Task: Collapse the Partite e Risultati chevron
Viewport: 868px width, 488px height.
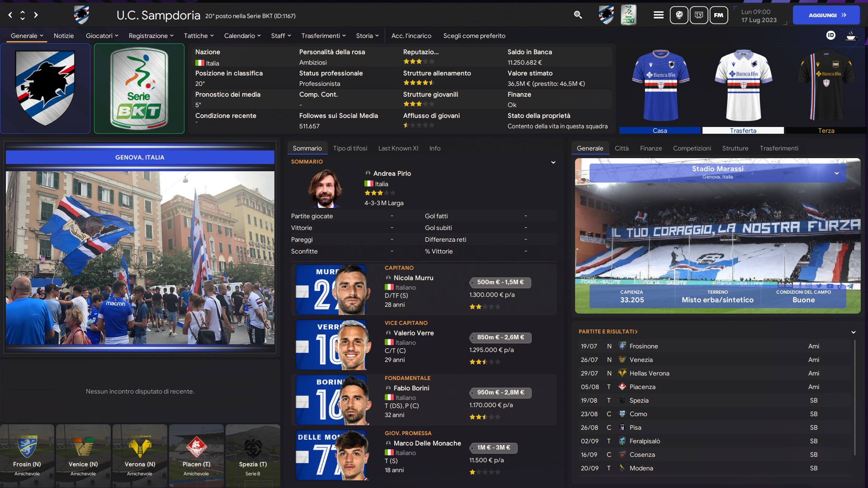Action: tap(853, 332)
